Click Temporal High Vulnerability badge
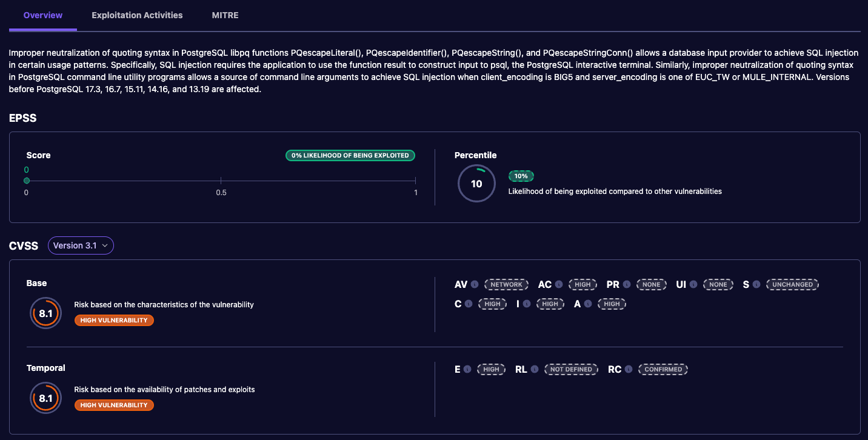Screen dimensions: 868x440 (114, 405)
